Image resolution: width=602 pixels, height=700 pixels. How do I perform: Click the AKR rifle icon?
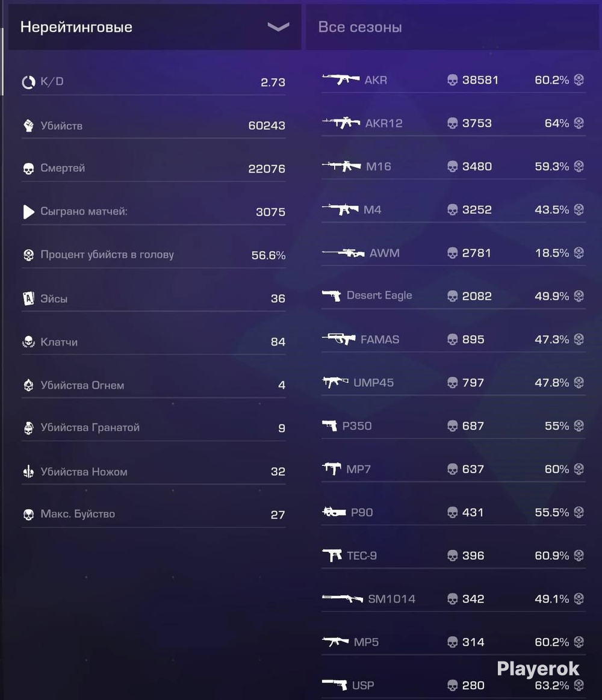[341, 79]
